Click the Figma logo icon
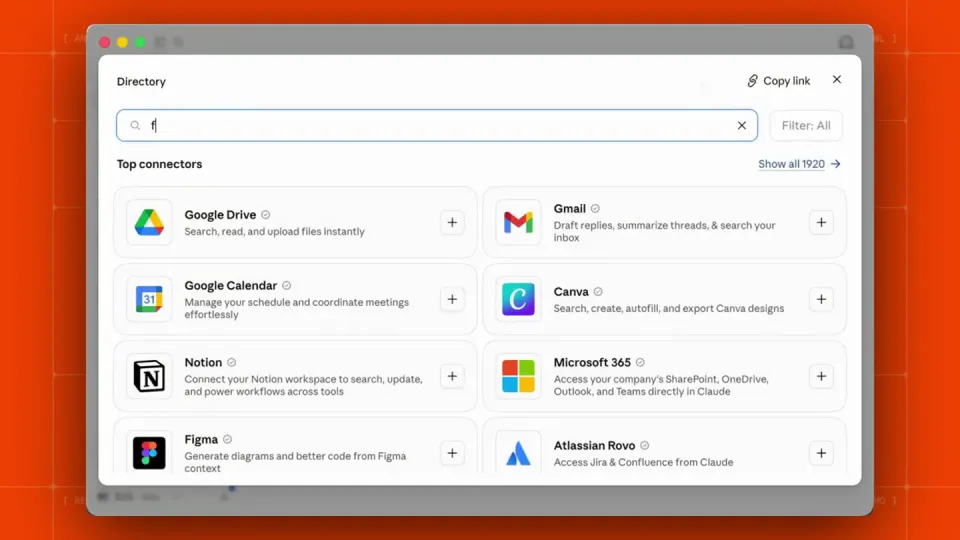Image resolution: width=960 pixels, height=540 pixels. [149, 453]
